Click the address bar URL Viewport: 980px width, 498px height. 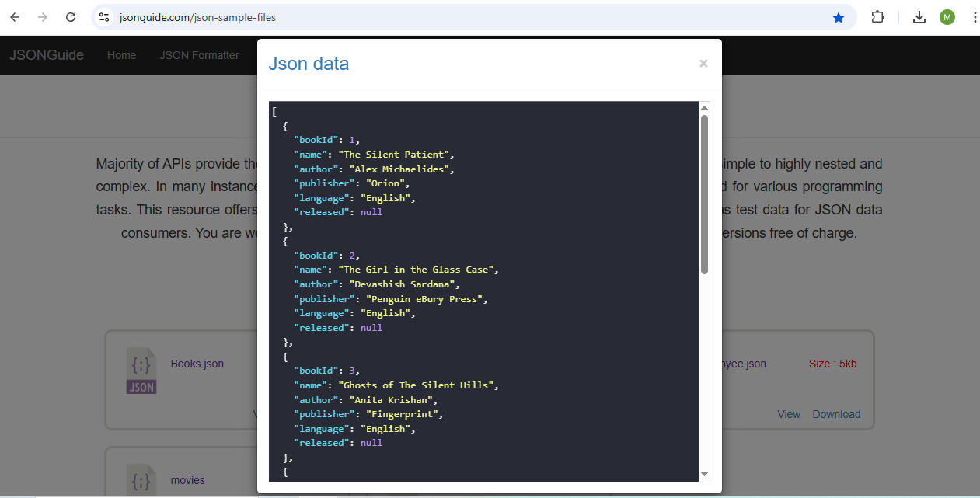point(197,17)
